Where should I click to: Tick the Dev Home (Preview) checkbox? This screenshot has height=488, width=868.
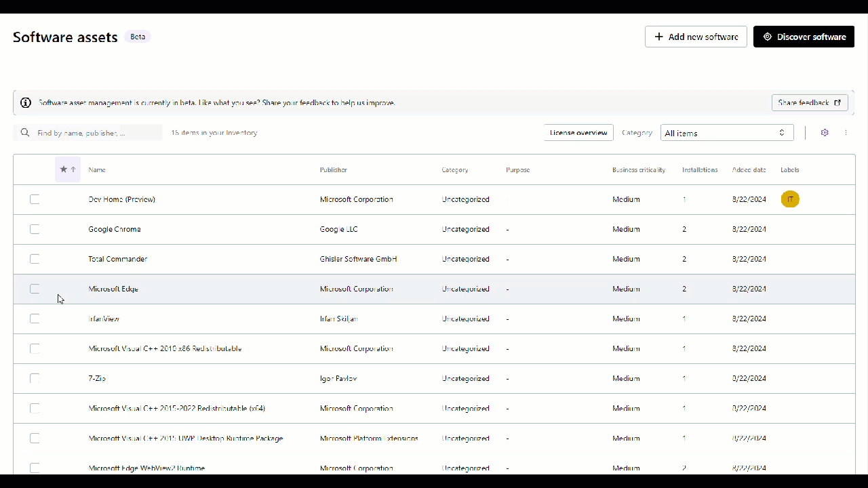(x=35, y=199)
